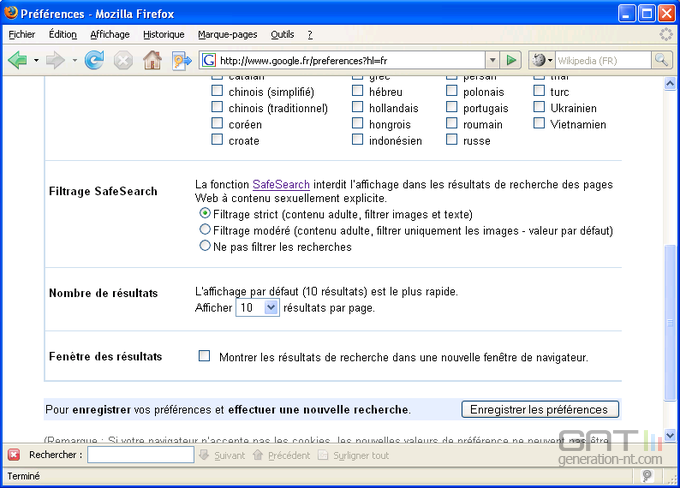
Task: Check the Vietnamien checkbox
Action: coord(539,123)
